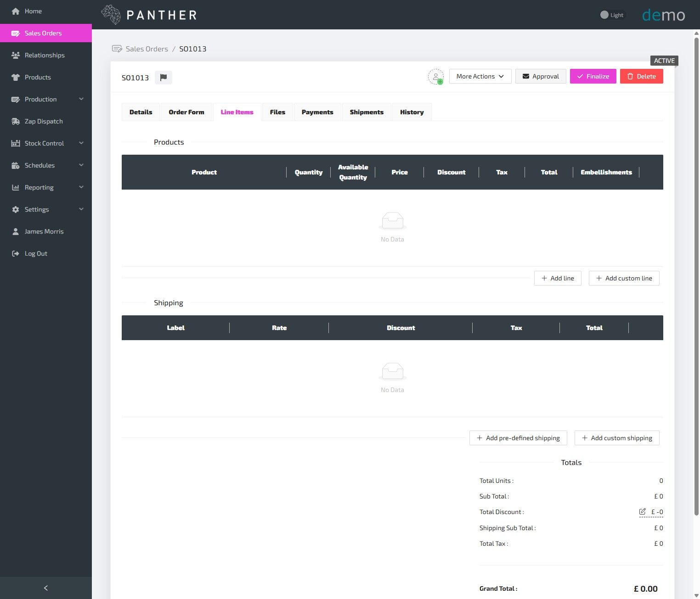Click the Schedules calendar icon
700x599 pixels.
click(16, 165)
